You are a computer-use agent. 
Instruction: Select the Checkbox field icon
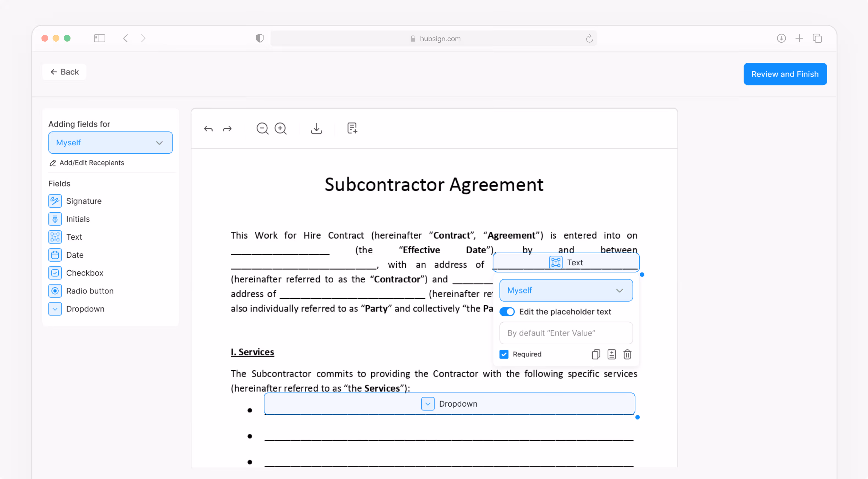[55, 273]
